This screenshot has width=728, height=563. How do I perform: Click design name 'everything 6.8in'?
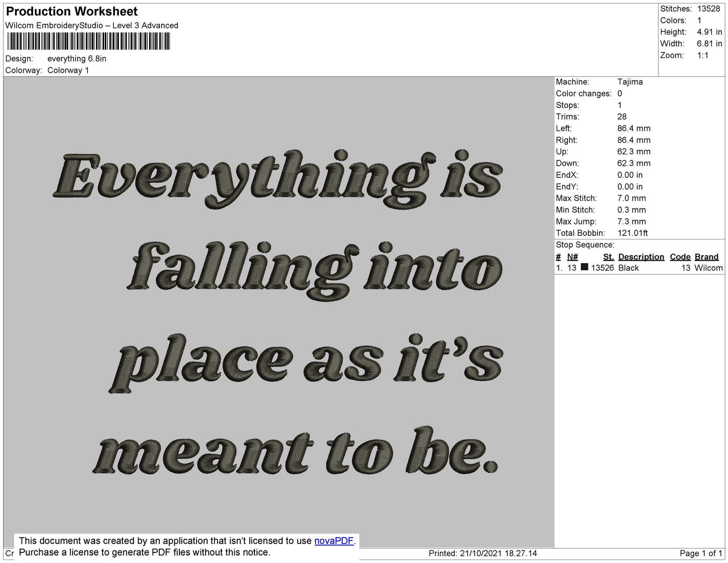(77, 58)
